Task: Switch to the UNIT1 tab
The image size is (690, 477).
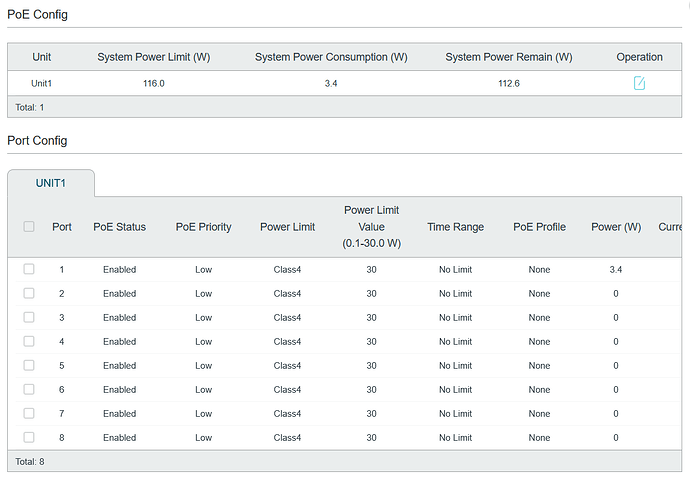Action: [51, 184]
